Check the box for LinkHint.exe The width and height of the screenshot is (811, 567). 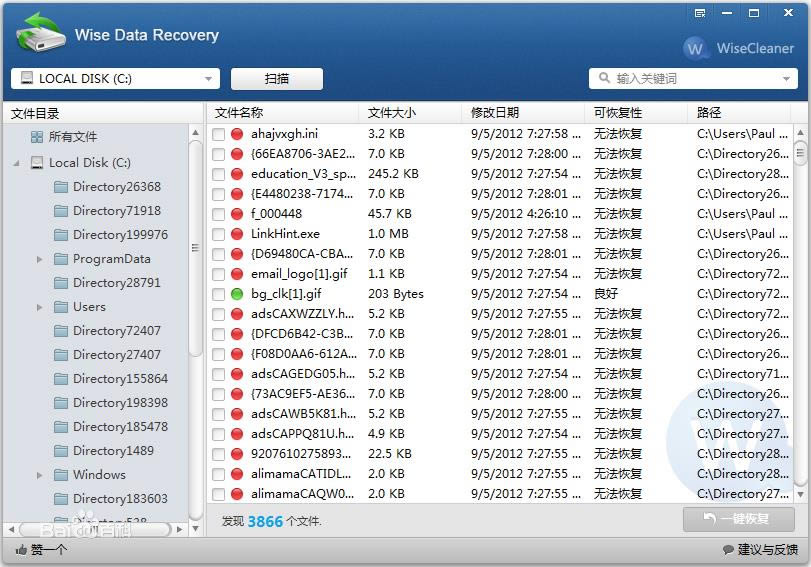pyautogui.click(x=218, y=234)
